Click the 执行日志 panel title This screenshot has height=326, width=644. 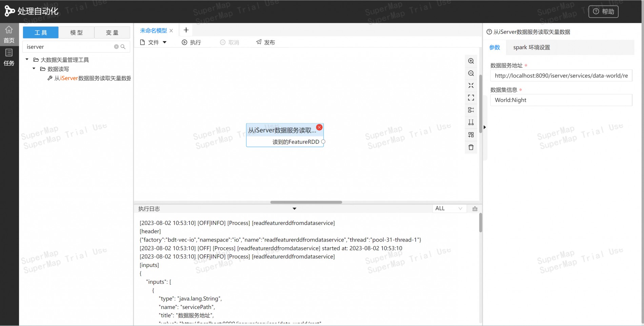pyautogui.click(x=149, y=209)
